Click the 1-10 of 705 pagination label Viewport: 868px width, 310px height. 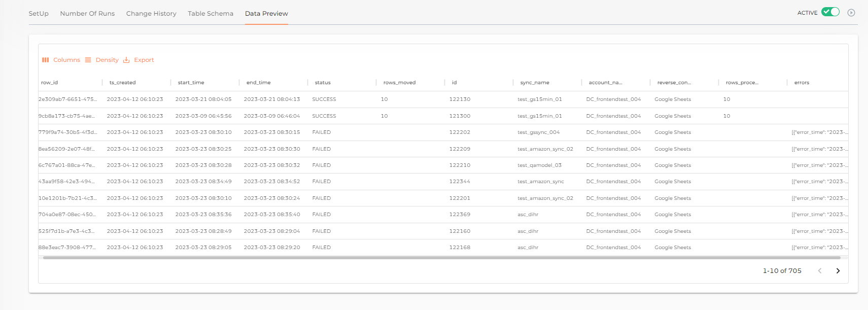pos(782,271)
